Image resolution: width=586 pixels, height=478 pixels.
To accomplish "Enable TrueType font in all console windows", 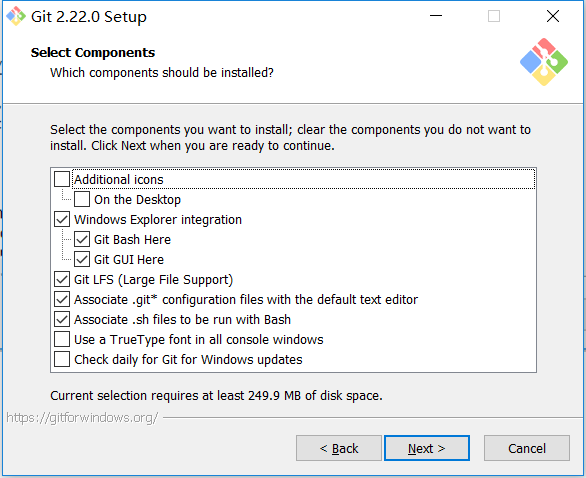I will 62,339.
